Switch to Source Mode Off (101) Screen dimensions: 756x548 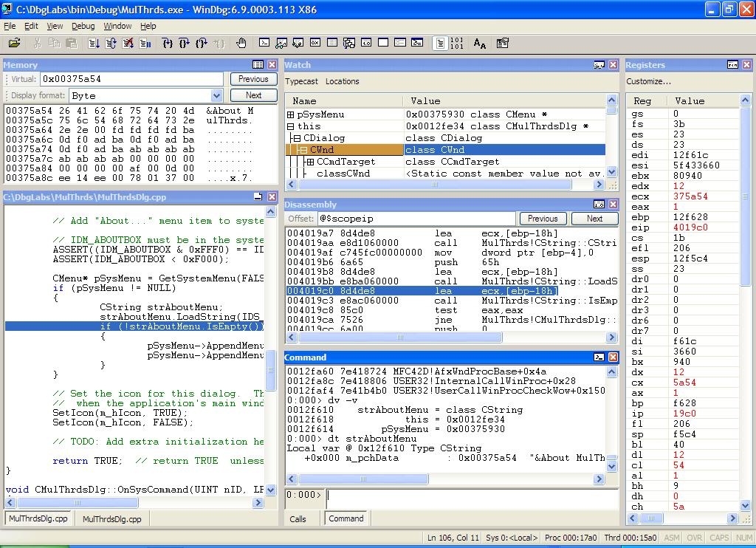(456, 44)
